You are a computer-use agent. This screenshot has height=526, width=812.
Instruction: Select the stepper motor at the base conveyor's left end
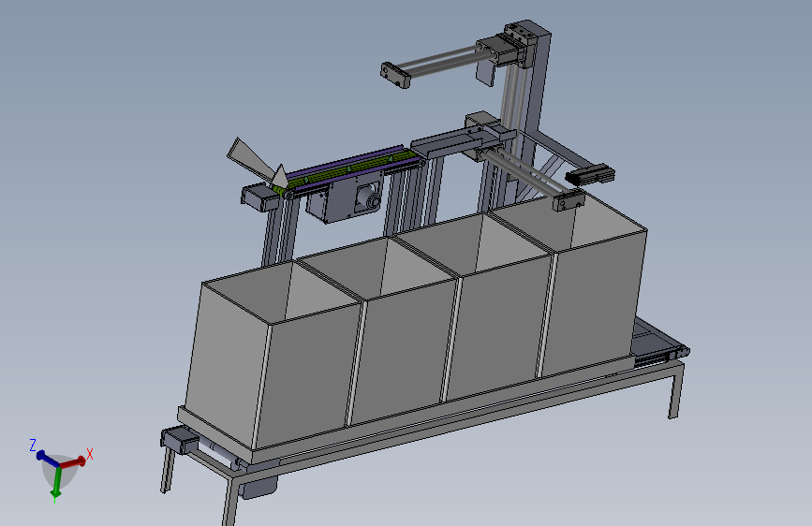coord(179,441)
